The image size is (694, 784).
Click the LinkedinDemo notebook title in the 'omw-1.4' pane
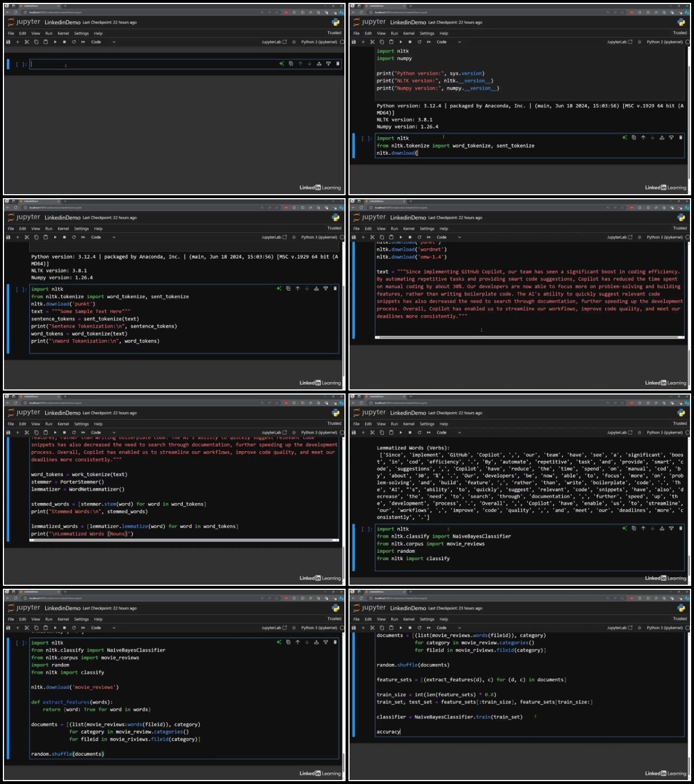[x=408, y=218]
